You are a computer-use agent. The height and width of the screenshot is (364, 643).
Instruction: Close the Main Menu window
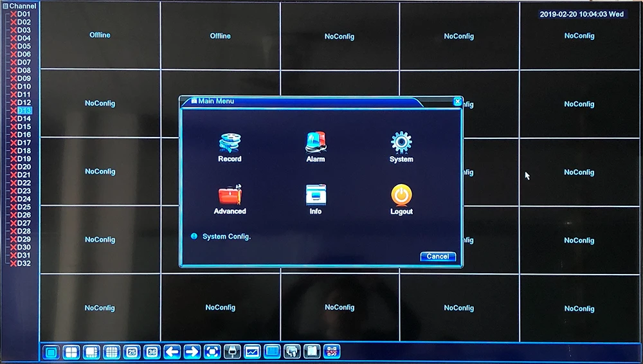point(458,102)
